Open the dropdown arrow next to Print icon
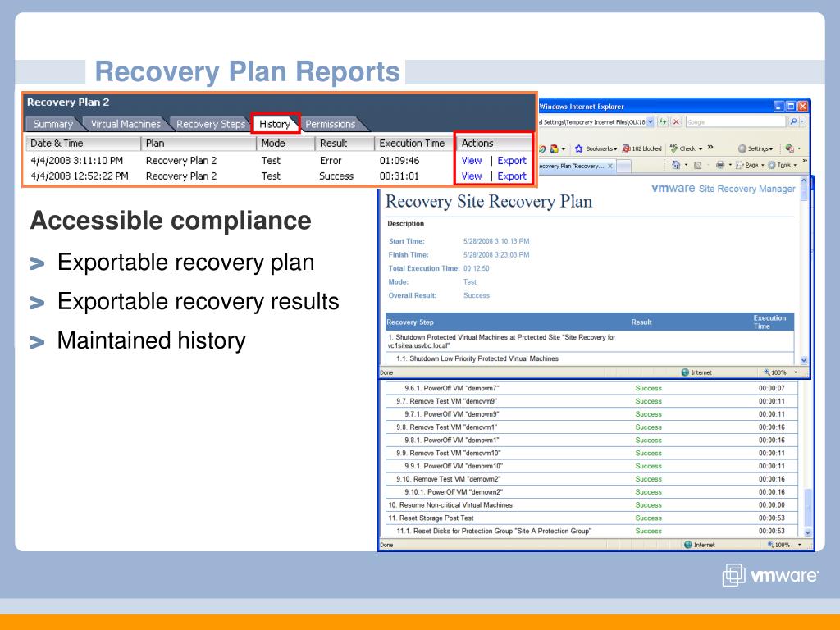 tap(730, 165)
